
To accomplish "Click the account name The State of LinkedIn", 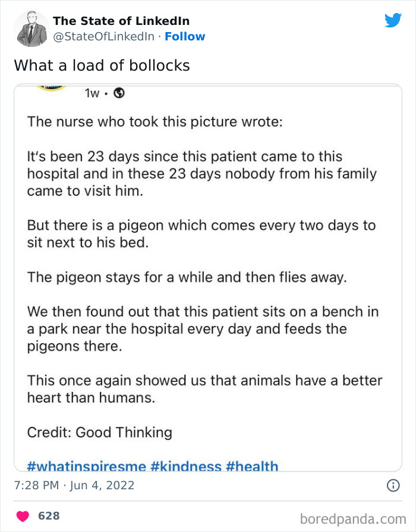I will [x=121, y=21].
